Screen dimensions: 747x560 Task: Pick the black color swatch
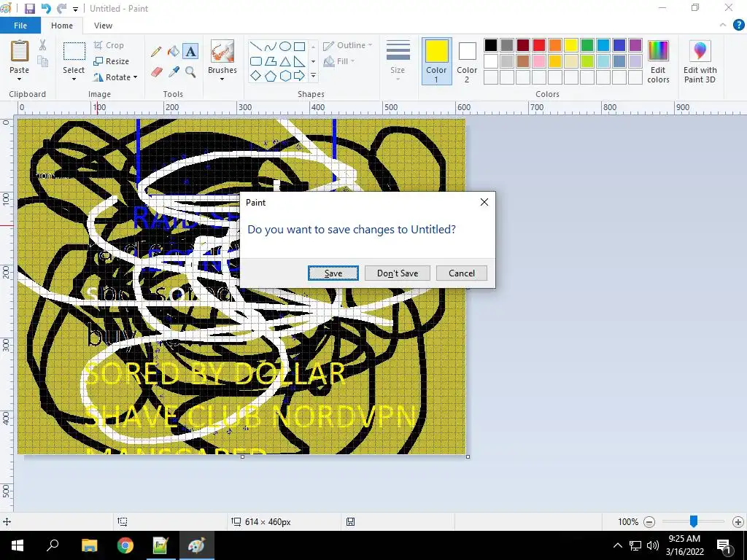(491, 45)
